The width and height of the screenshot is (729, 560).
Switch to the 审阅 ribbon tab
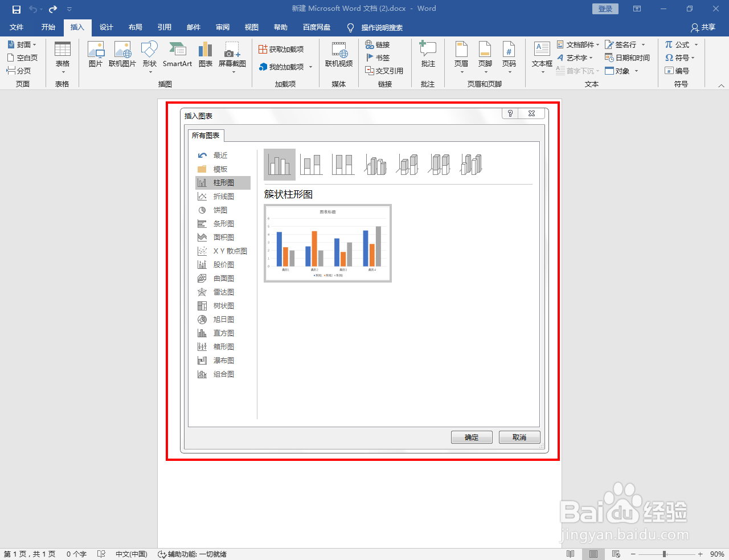point(222,27)
